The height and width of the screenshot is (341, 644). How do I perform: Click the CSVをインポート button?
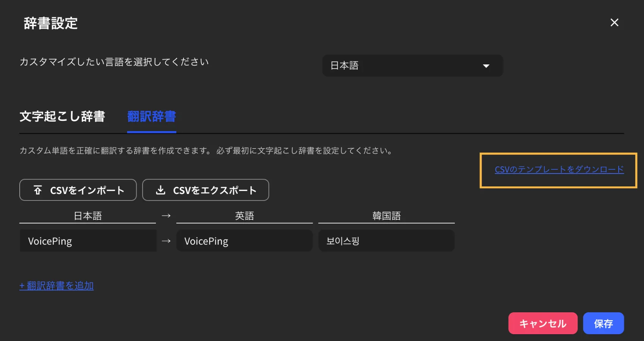[x=78, y=190]
